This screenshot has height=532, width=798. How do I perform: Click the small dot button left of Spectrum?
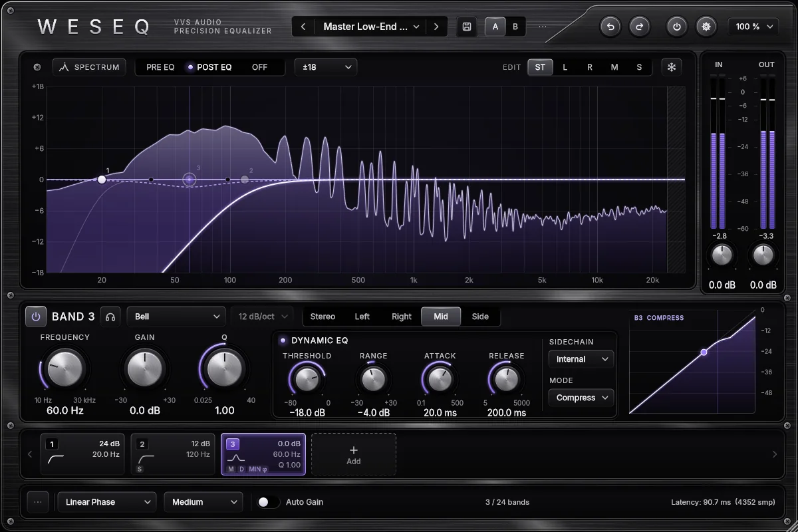37,67
